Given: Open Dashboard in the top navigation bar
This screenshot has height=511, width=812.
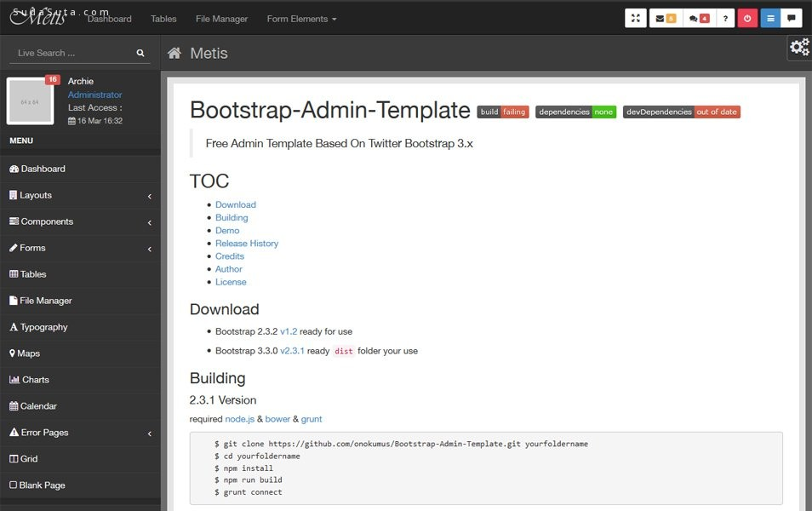Looking at the screenshot, I should click(x=109, y=19).
